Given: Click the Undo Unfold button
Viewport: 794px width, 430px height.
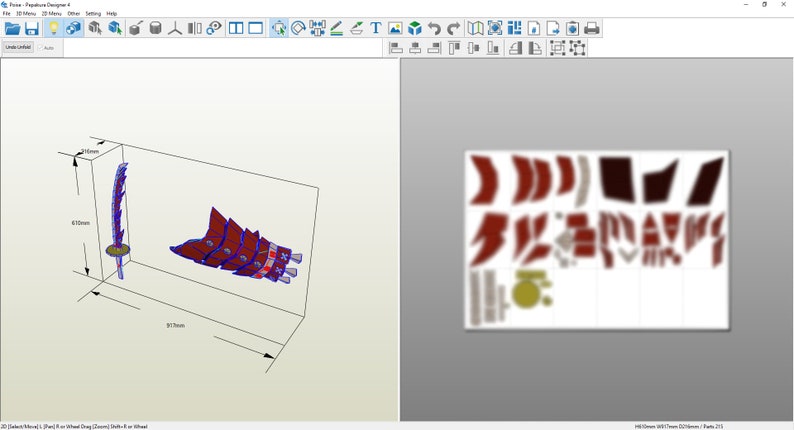Looking at the screenshot, I should (18, 47).
